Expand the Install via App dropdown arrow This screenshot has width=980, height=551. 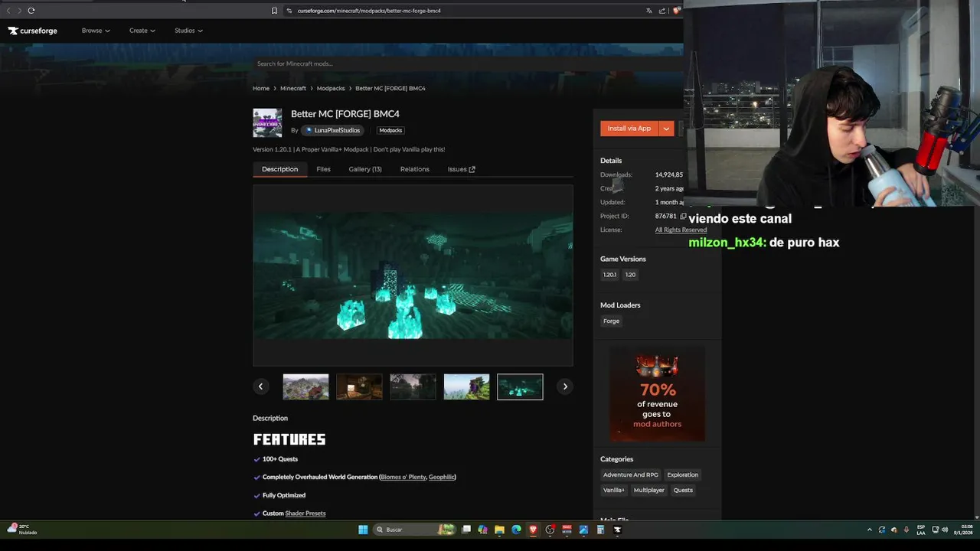666,129
